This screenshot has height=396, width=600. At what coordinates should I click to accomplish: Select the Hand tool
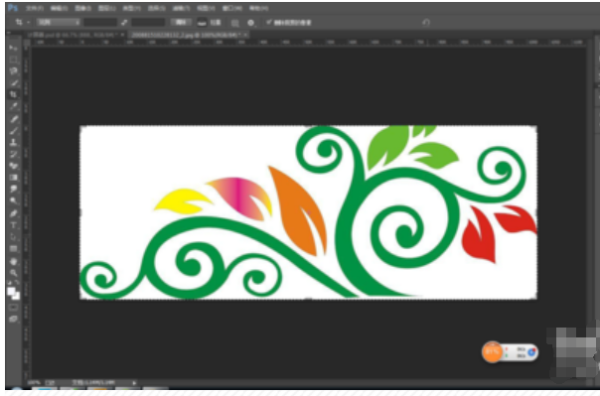[x=14, y=262]
